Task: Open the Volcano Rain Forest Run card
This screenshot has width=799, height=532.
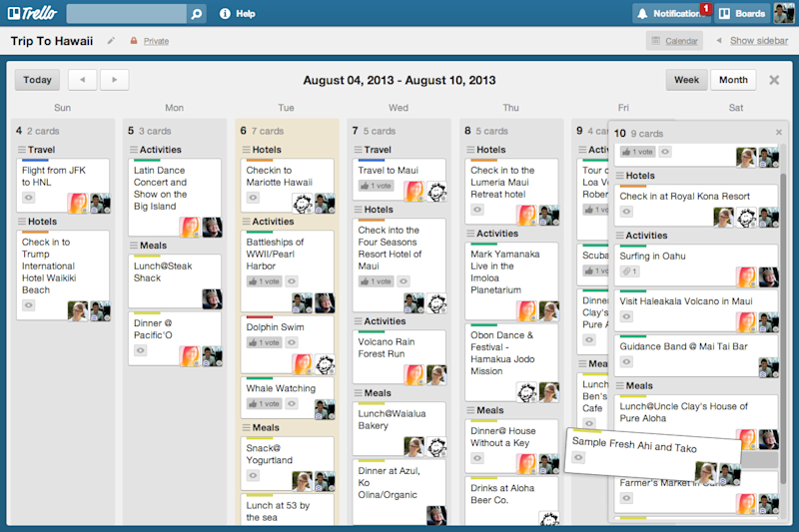Action: pyautogui.click(x=399, y=357)
